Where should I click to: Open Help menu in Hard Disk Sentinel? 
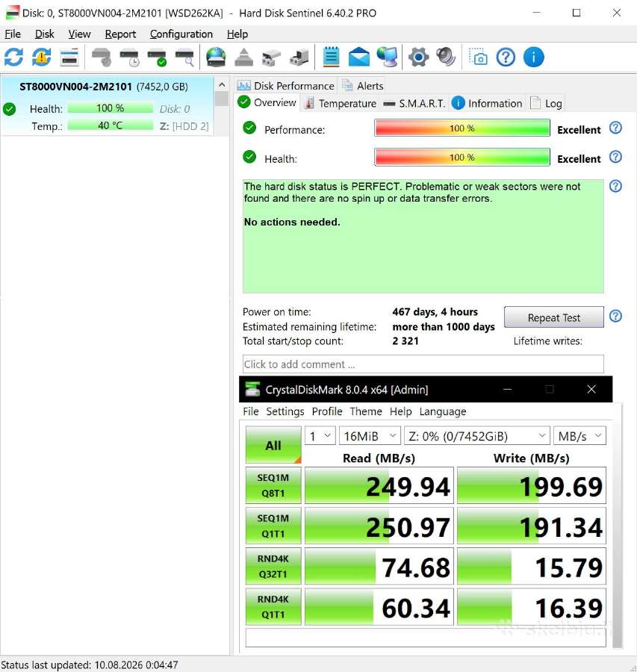[237, 34]
